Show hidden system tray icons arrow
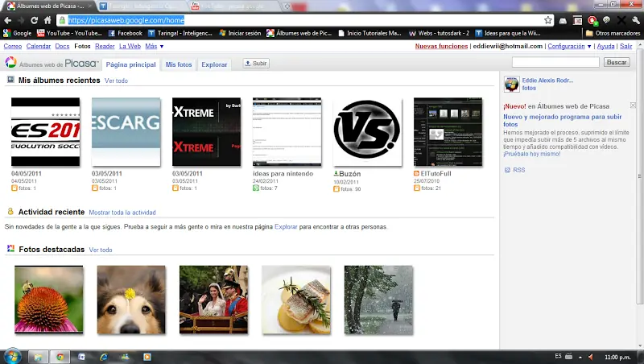 (x=580, y=357)
